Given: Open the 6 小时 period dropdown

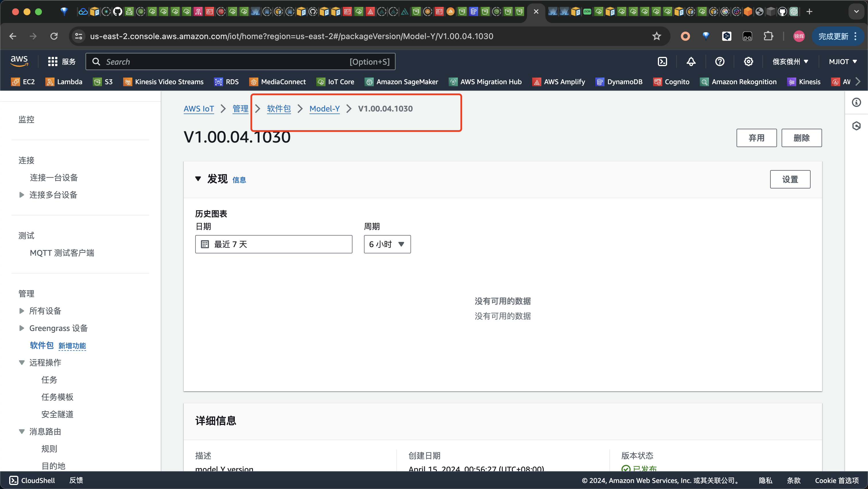Looking at the screenshot, I should [x=387, y=244].
